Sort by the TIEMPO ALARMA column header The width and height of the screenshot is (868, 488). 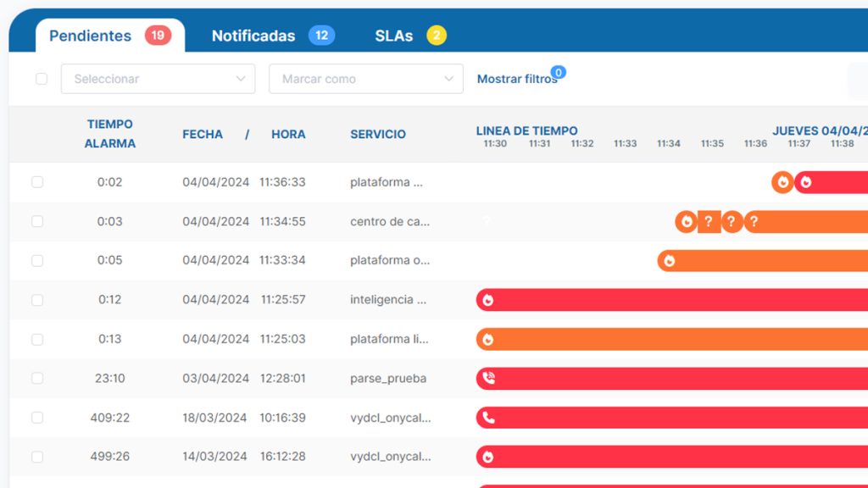click(109, 134)
